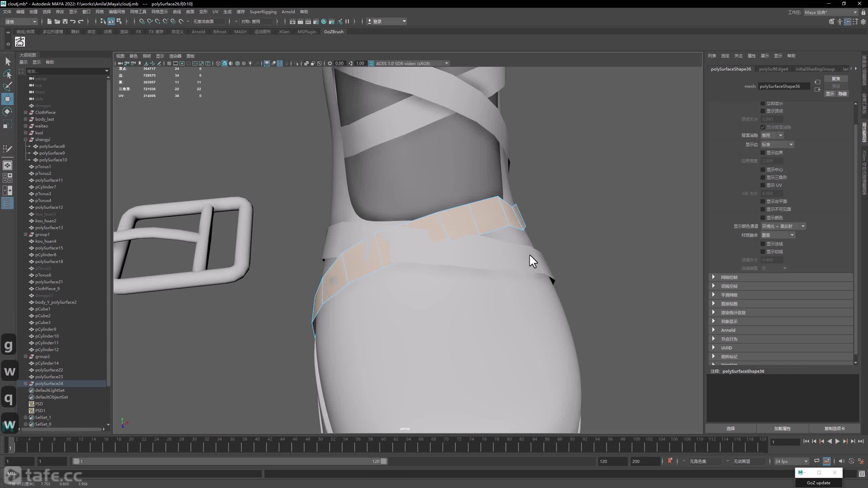Switch to the XGen shelf tab

click(284, 32)
